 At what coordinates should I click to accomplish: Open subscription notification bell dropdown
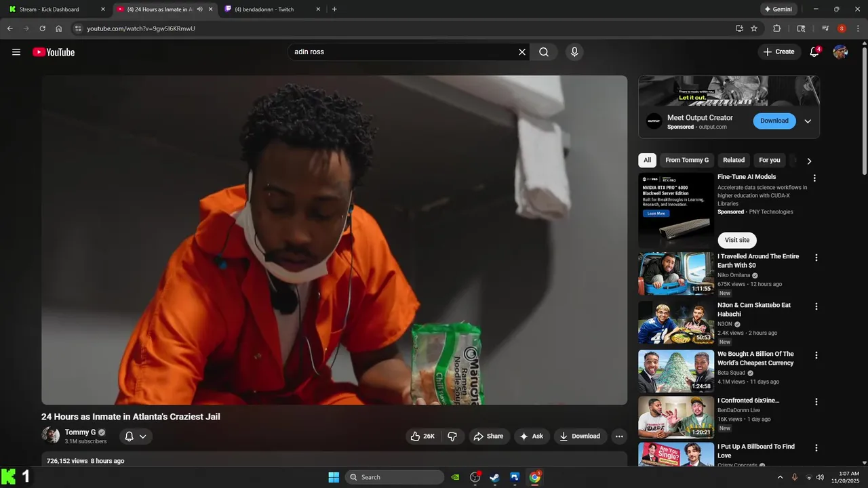136,436
